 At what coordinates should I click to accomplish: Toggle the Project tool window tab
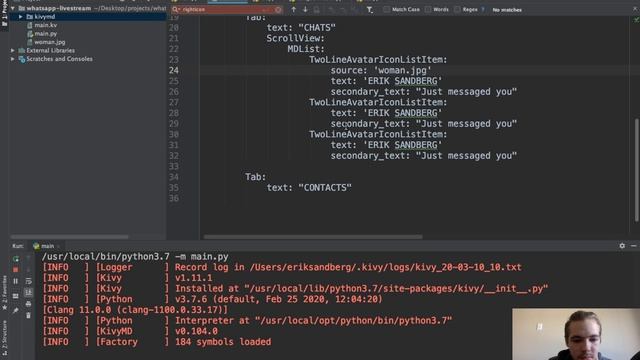4,14
